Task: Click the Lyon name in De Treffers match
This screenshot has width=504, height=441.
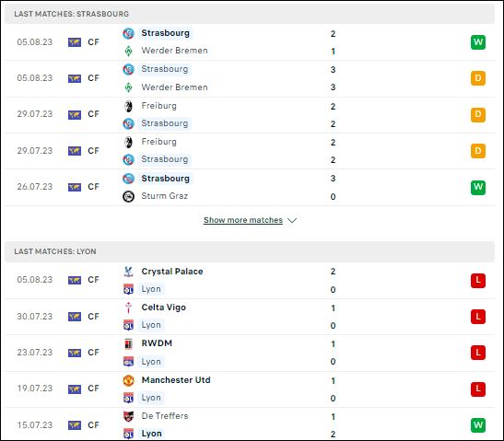Action: pyautogui.click(x=151, y=434)
